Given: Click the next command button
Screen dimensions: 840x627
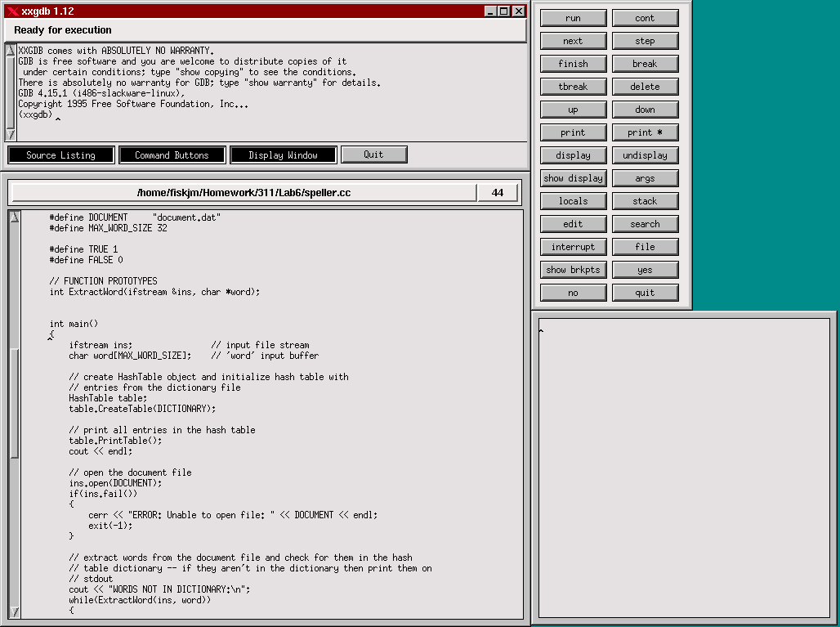Looking at the screenshot, I should coord(573,41).
